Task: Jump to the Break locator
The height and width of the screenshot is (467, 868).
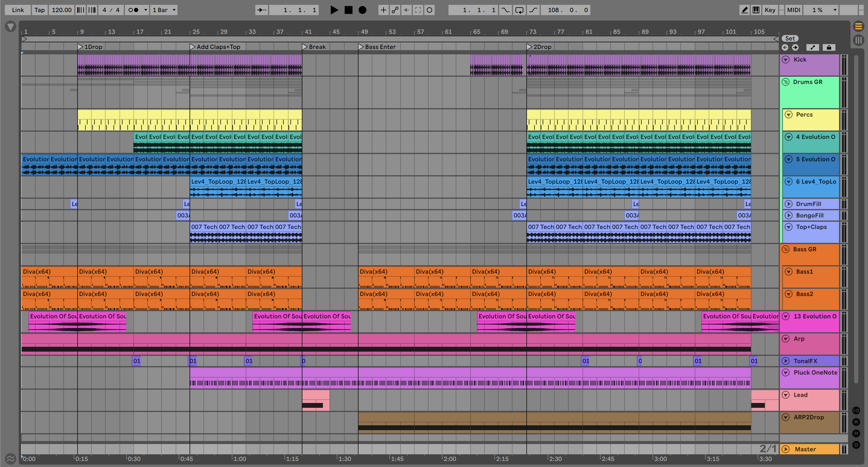Action: 305,47
